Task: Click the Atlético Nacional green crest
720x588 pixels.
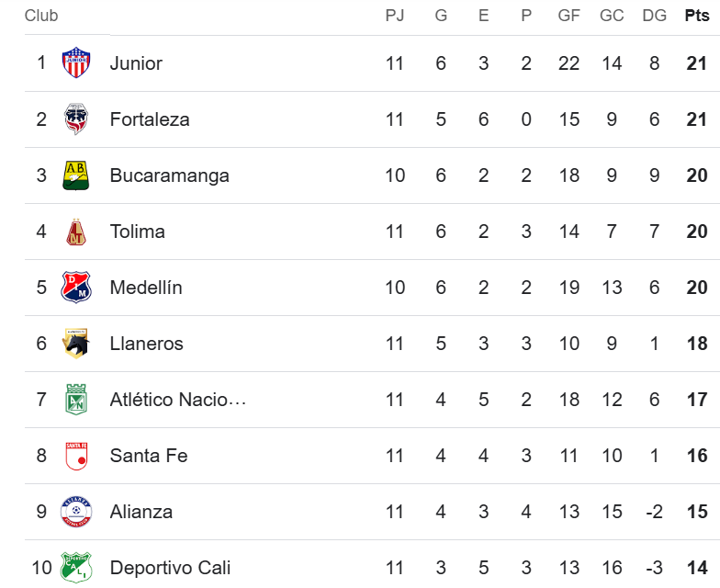Action: (x=75, y=399)
